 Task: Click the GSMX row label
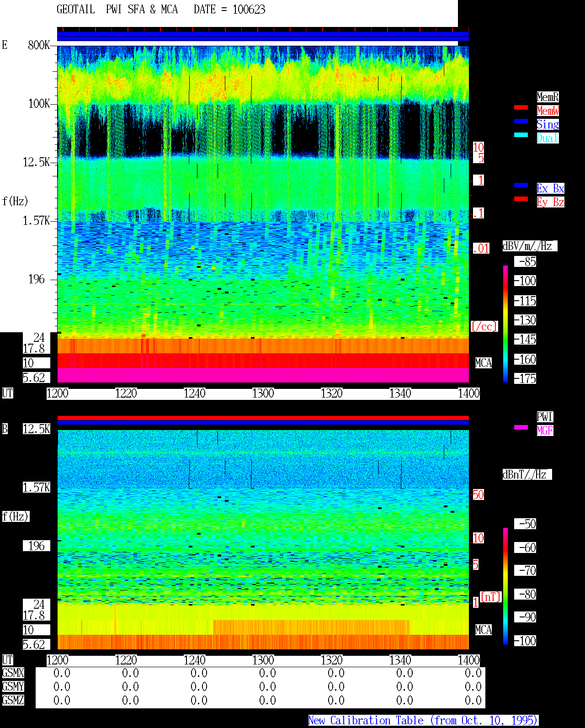point(13,673)
